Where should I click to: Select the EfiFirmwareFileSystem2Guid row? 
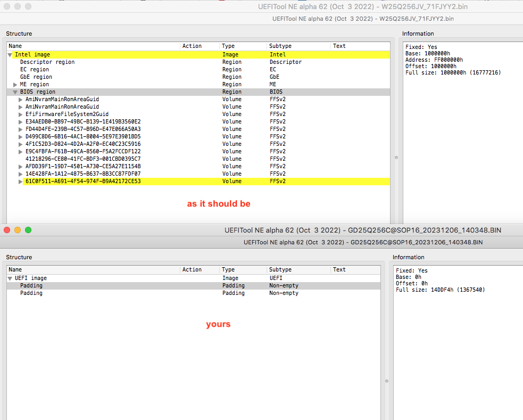pyautogui.click(x=198, y=114)
